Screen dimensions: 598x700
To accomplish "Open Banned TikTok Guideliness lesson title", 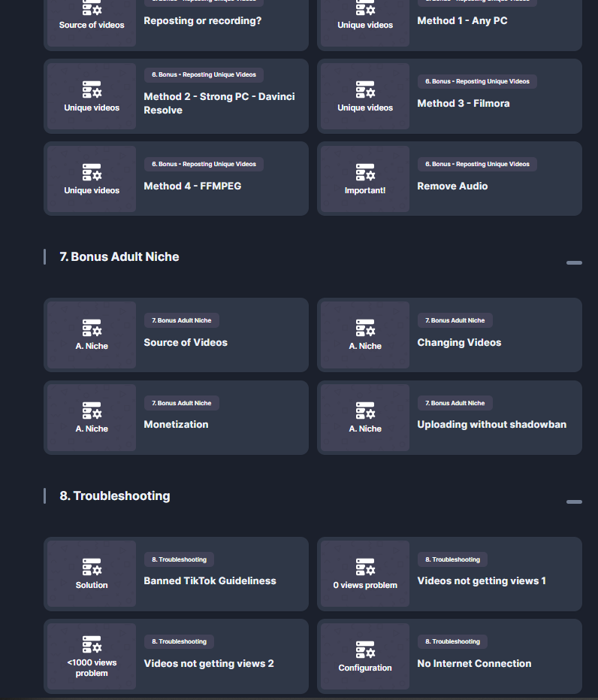I will coord(210,580).
